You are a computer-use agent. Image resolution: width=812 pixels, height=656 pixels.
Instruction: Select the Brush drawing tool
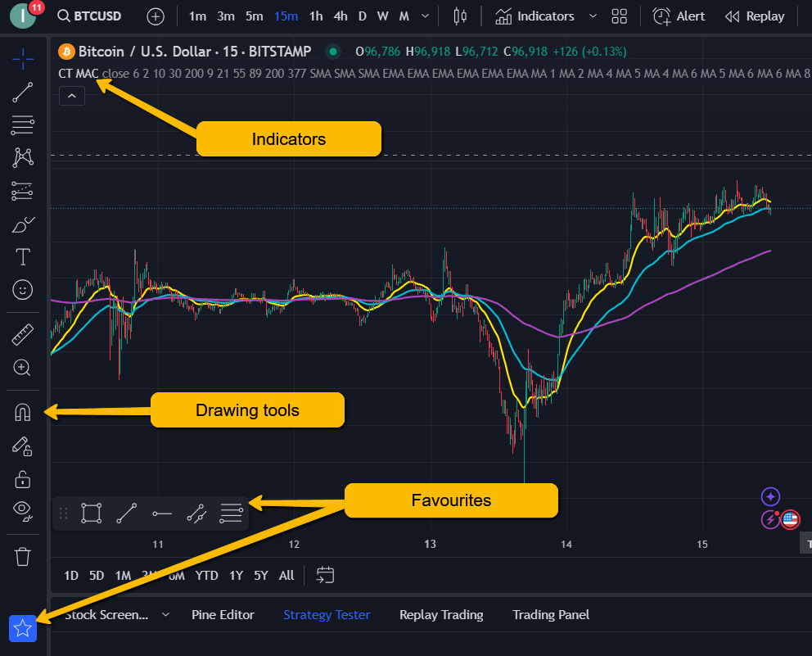tap(22, 224)
